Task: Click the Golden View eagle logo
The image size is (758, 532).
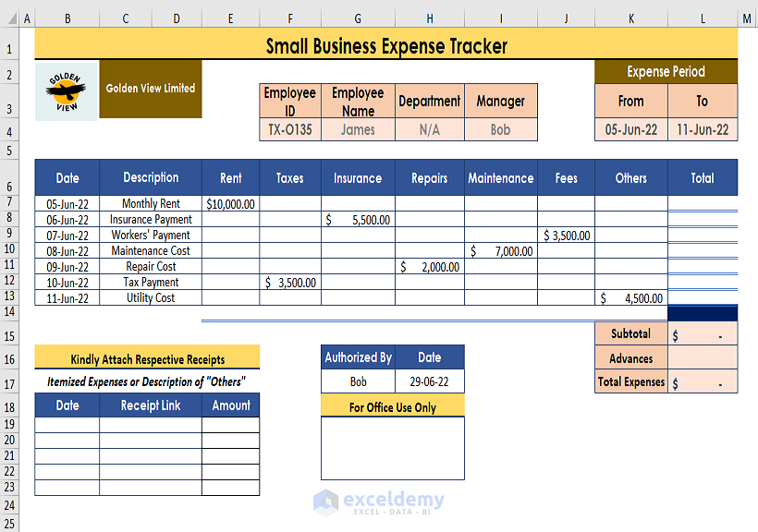Action: [x=67, y=91]
